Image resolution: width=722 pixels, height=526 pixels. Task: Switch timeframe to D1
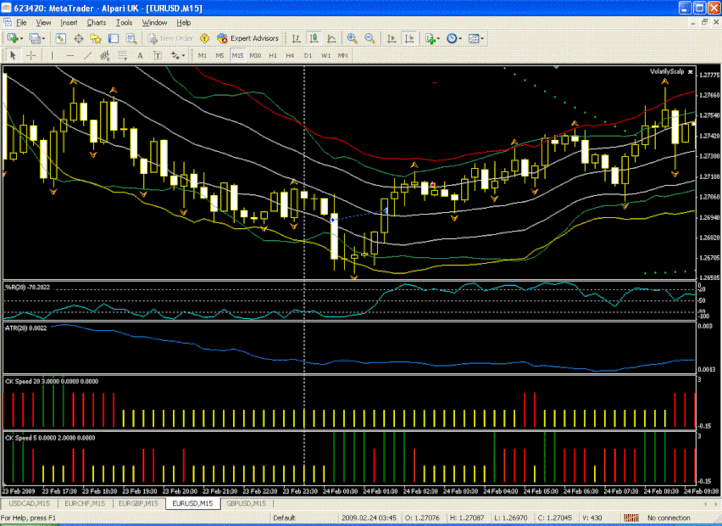tap(308, 56)
